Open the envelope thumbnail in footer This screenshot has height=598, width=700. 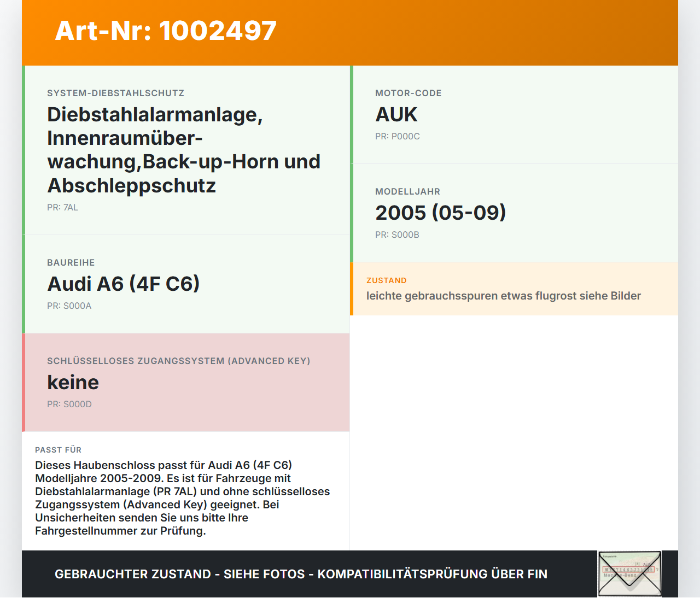point(629,573)
